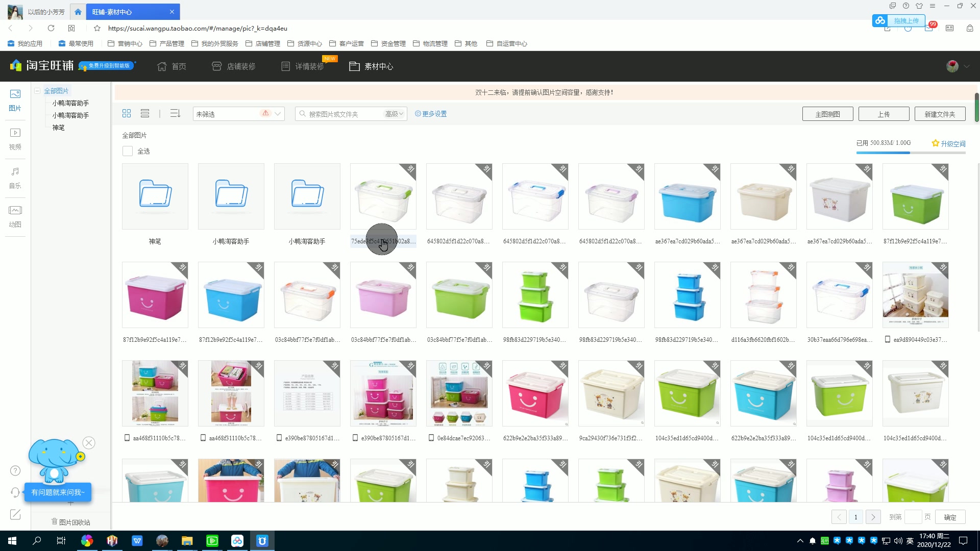Click the 上传 button
The width and height of the screenshot is (980, 551).
click(x=883, y=114)
